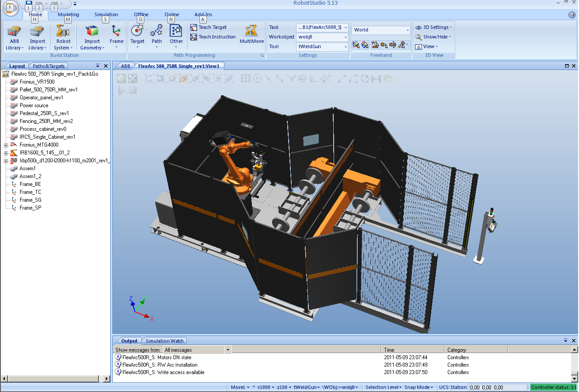Click the Stop simulation icon in view
This screenshot has width=579, height=392.
point(133,90)
